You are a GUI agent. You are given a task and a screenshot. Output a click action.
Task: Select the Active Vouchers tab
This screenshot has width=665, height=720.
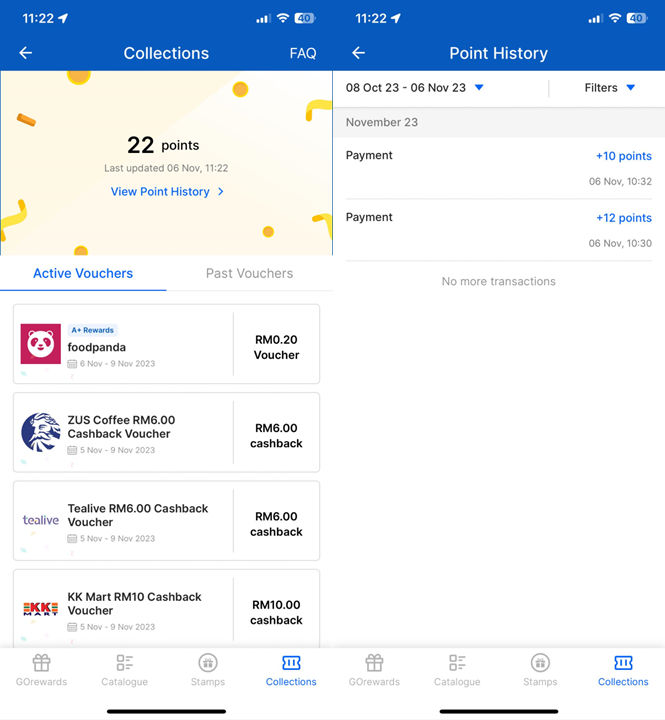[x=83, y=273]
